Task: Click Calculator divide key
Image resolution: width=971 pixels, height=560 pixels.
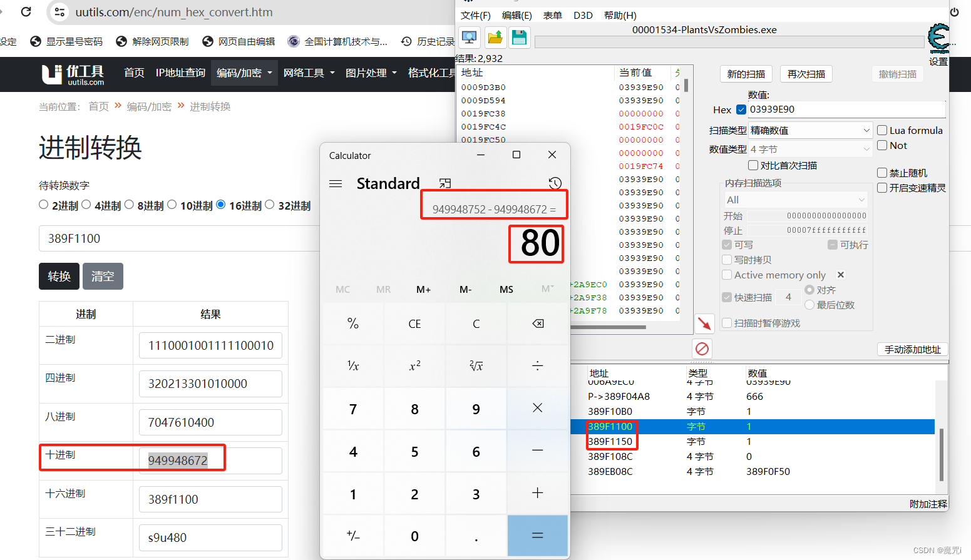Action: point(538,366)
